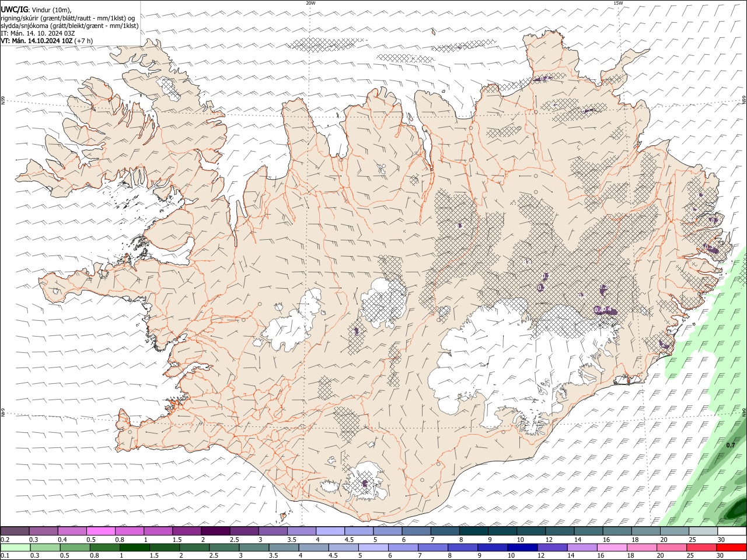Pick the bright pink 0.5 swatch in upper legend
Viewport: 747px width, 560px height.
point(101,531)
